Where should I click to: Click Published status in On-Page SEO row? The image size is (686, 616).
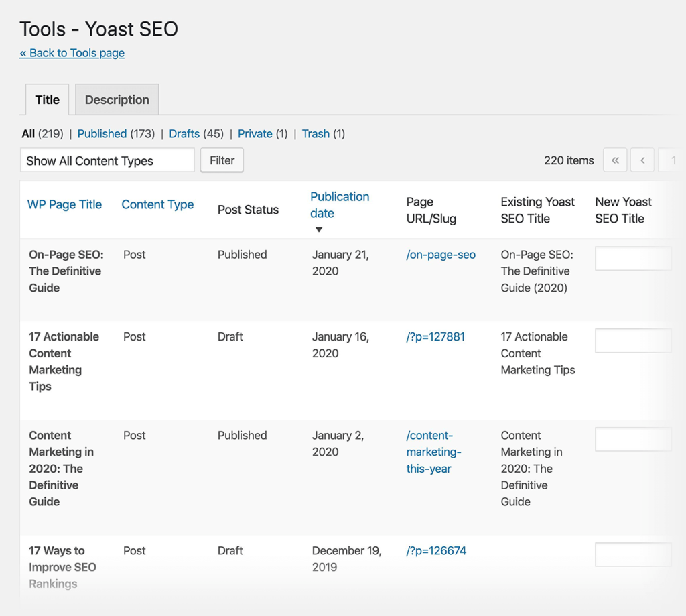pyautogui.click(x=242, y=255)
